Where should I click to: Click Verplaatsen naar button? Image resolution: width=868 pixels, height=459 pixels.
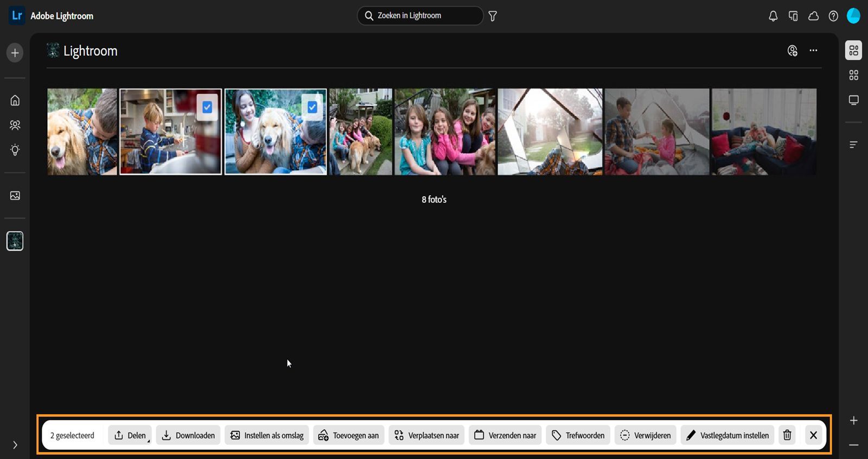426,435
